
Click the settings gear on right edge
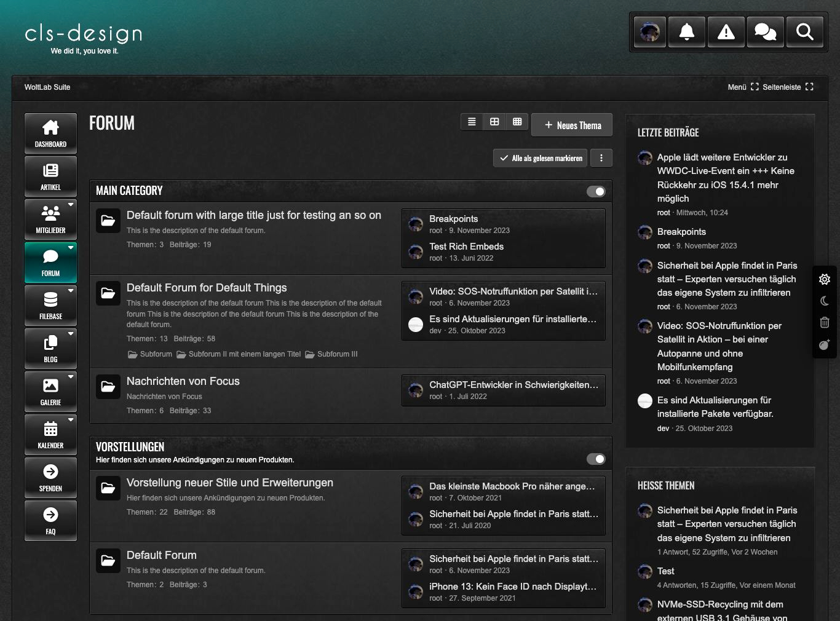point(825,279)
